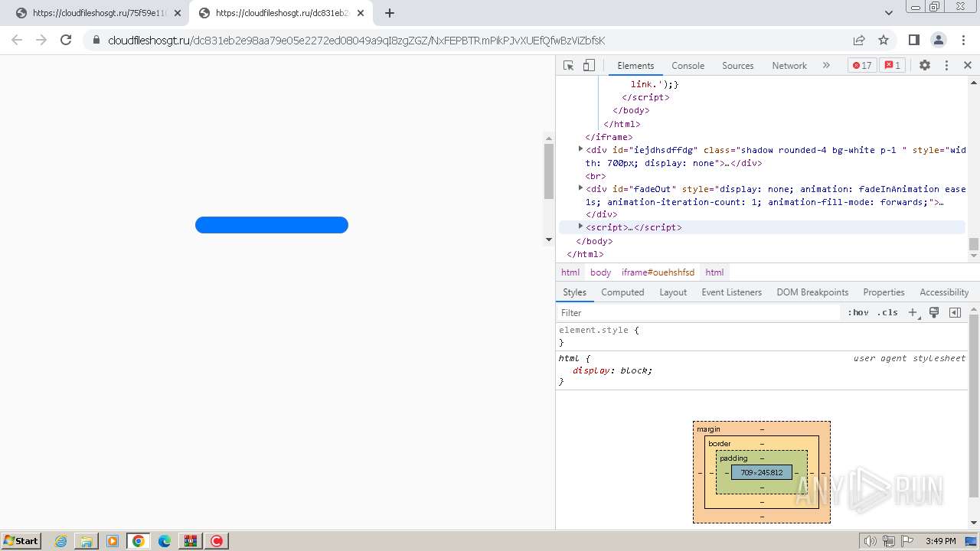Toggle the browser side panel icon

(x=914, y=40)
